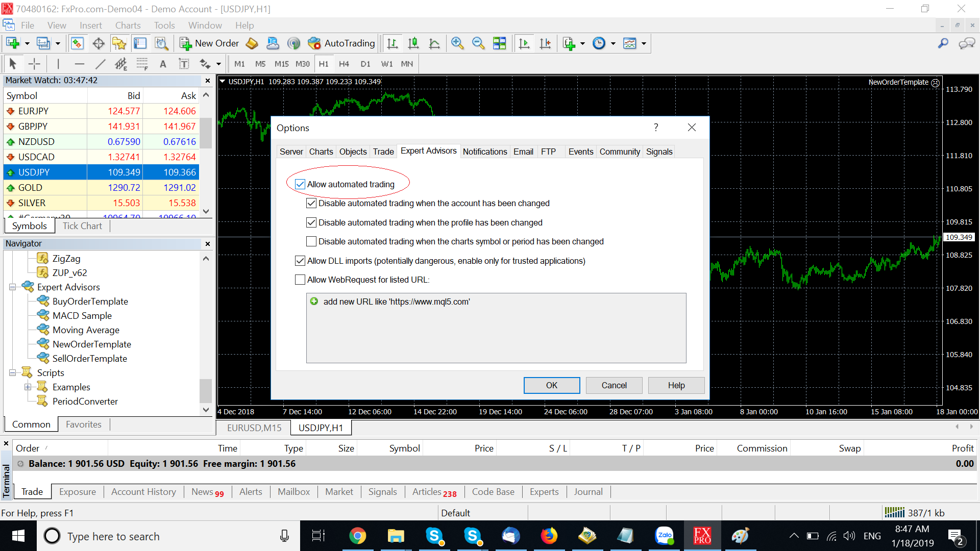Click the Tile Windows grid icon
The height and width of the screenshot is (551, 980).
499,43
